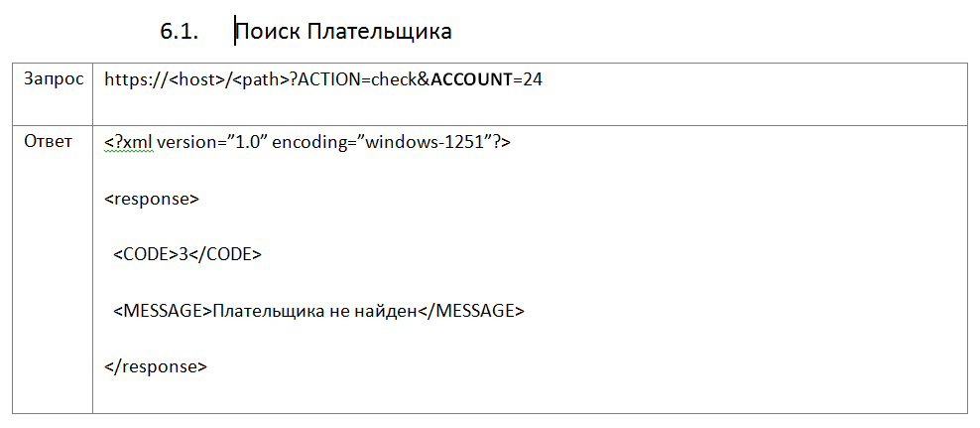Viewport: 980px width, 428px height.
Task: Click the "windows-1251" encoding value
Action: point(421,142)
